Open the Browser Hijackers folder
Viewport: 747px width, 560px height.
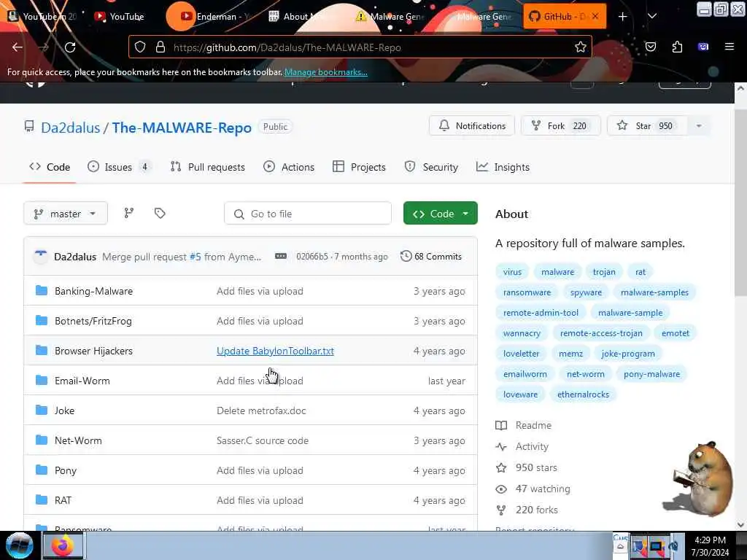(93, 351)
